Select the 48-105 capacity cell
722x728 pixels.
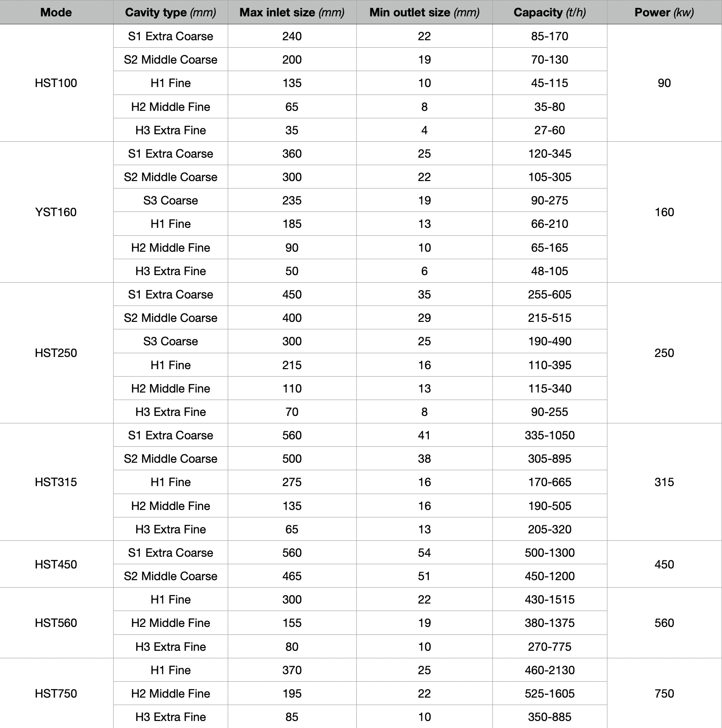tap(549, 271)
